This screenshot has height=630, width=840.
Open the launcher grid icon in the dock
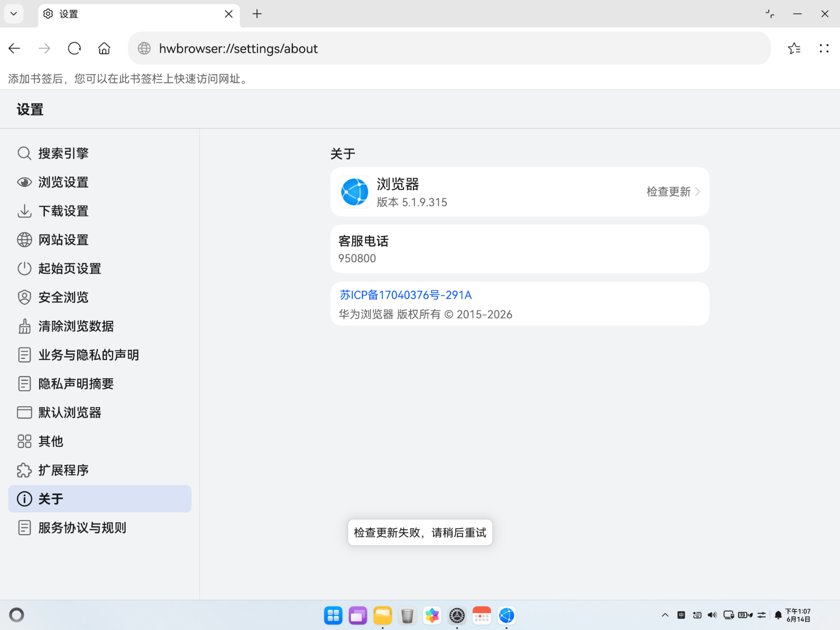coord(333,615)
